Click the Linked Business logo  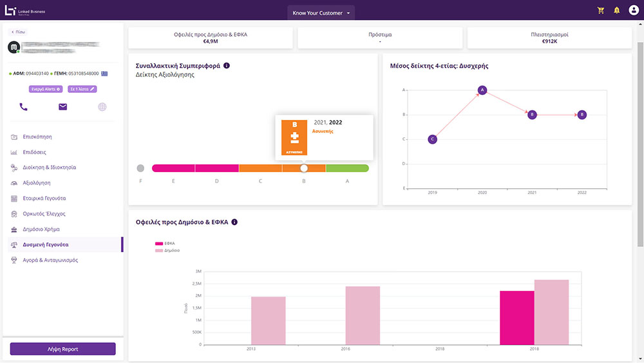point(24,11)
